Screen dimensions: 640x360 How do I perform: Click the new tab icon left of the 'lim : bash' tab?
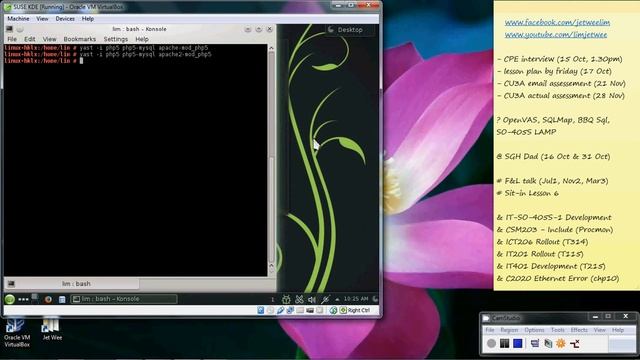11,284
